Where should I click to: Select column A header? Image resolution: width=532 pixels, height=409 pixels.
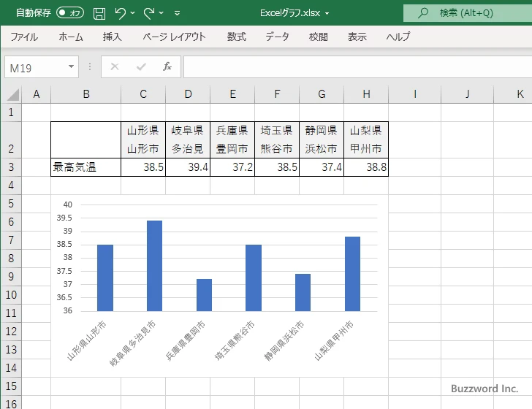coord(37,94)
